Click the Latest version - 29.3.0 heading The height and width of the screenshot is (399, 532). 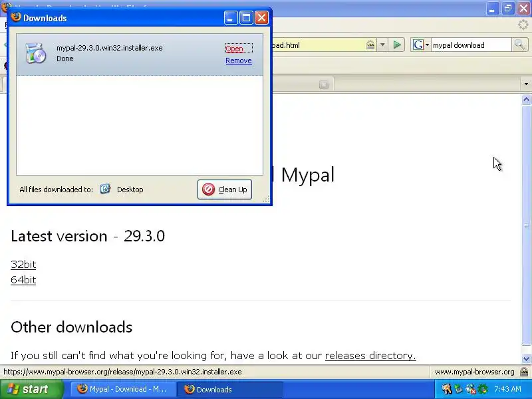click(x=88, y=236)
